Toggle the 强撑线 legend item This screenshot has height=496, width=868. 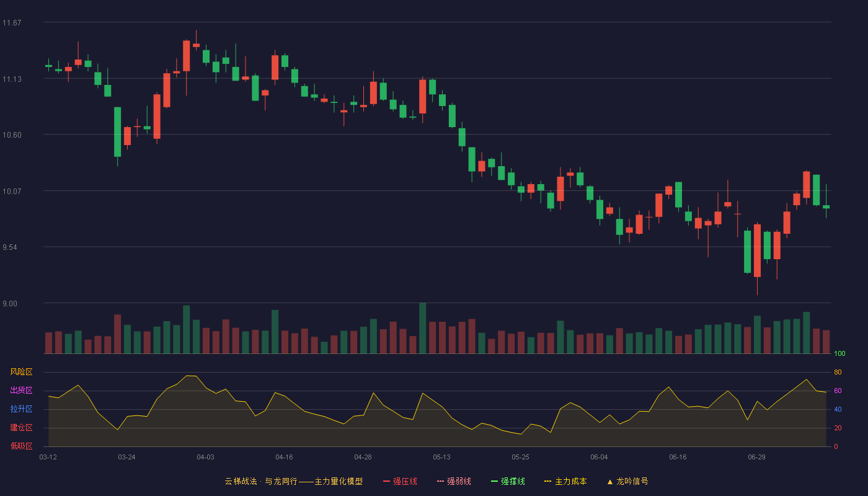[508, 481]
